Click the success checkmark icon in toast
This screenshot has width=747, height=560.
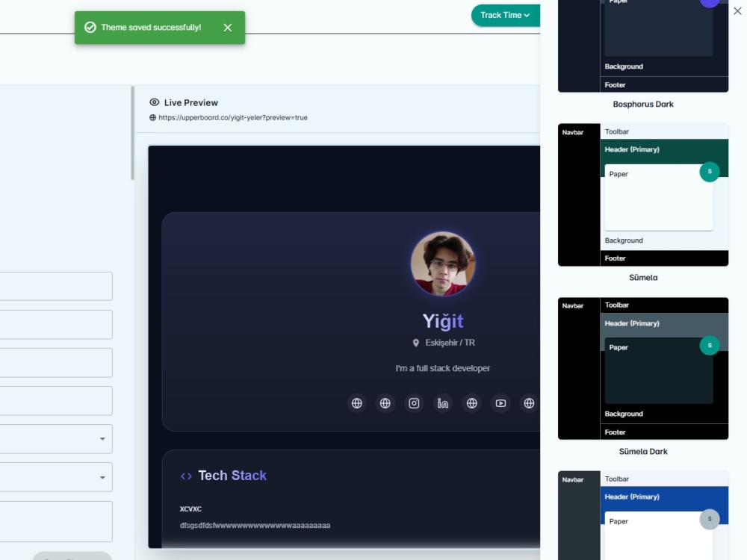tap(90, 28)
